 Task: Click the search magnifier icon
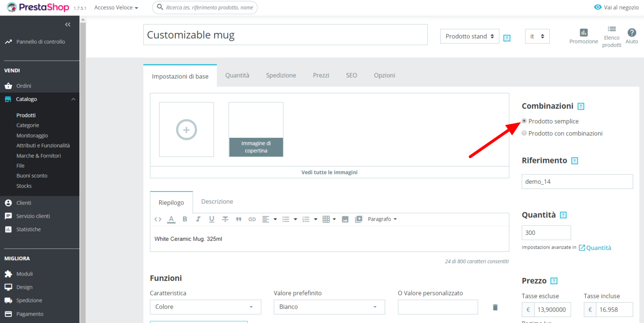pyautogui.click(x=160, y=7)
